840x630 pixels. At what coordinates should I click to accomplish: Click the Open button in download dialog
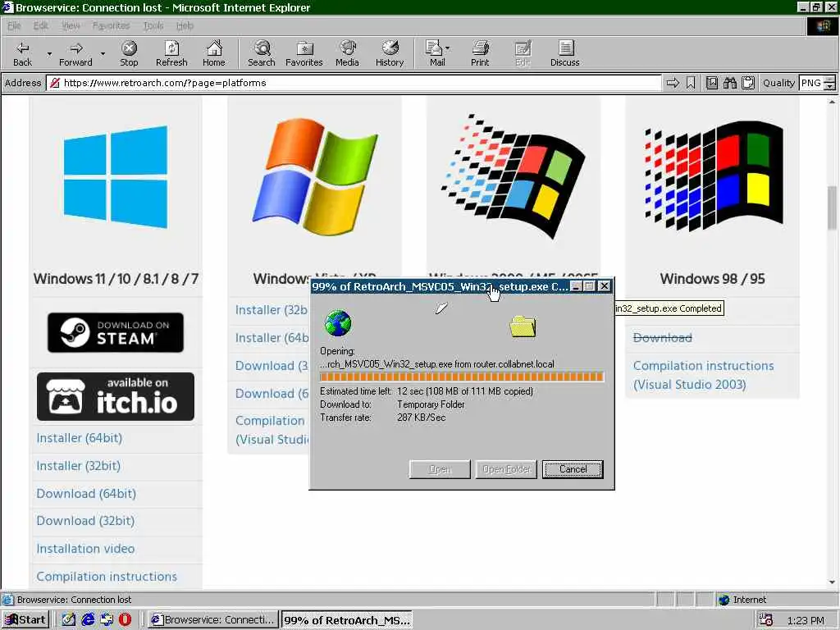440,469
